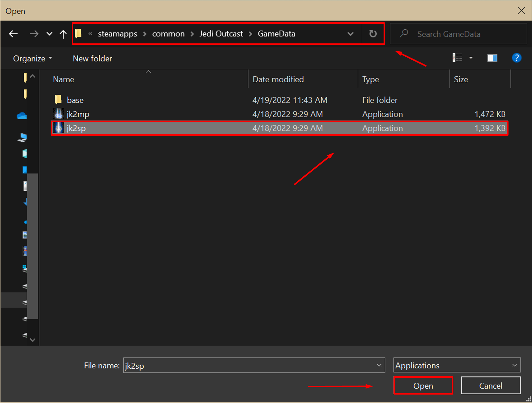
Task: Close the Open dialog window
Action: (521, 11)
